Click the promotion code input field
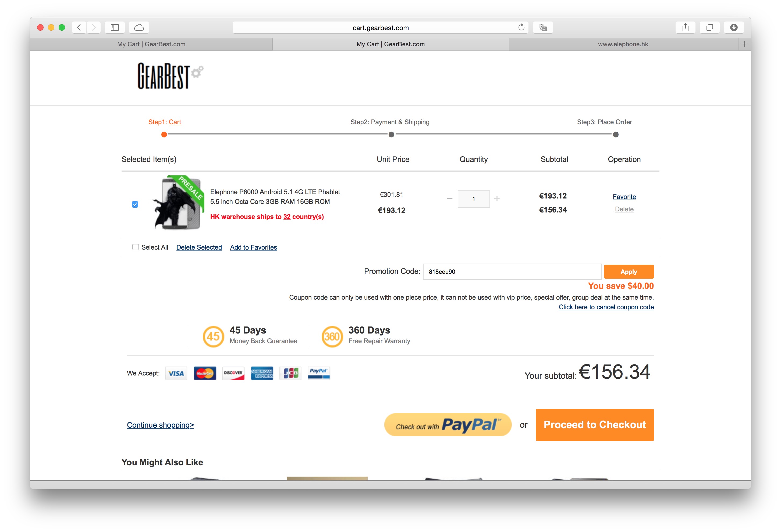The height and width of the screenshot is (532, 781). click(x=512, y=272)
